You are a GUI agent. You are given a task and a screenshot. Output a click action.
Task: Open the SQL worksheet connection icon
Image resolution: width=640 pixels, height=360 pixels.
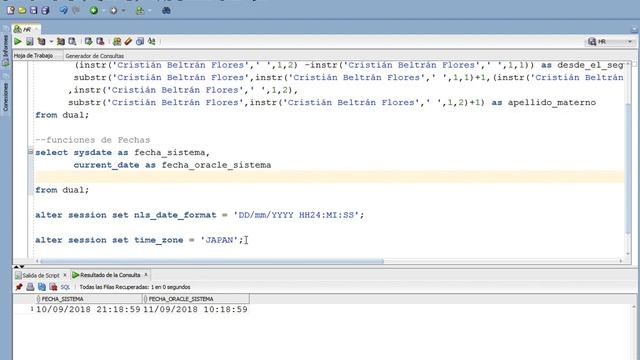pos(140,10)
